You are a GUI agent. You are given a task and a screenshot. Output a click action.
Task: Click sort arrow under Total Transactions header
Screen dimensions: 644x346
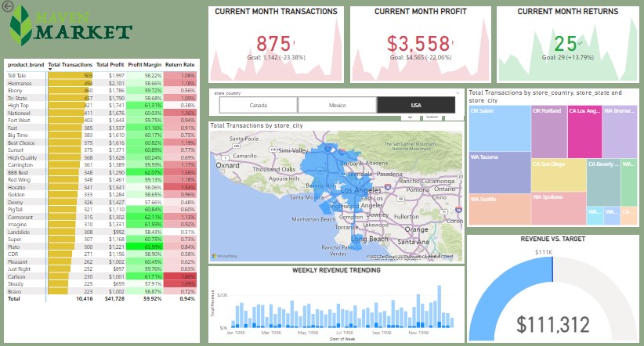[51, 70]
